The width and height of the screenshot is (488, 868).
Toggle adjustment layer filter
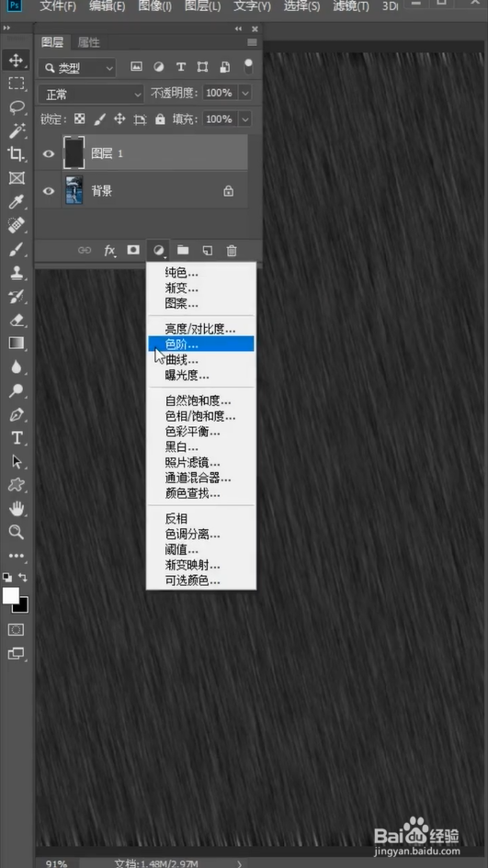pyautogui.click(x=158, y=67)
